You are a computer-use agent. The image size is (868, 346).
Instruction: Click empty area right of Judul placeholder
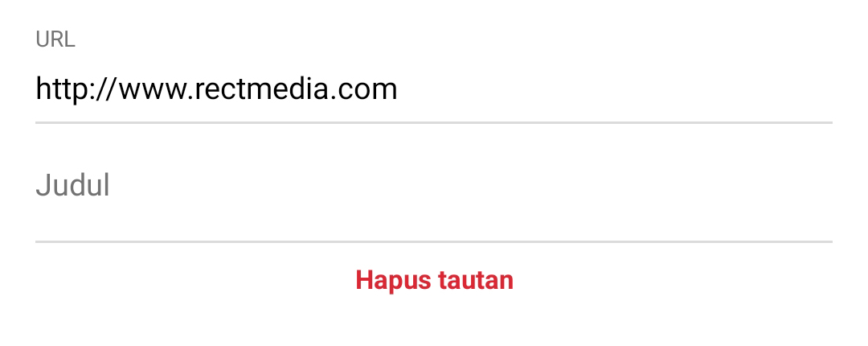pyautogui.click(x=470, y=187)
